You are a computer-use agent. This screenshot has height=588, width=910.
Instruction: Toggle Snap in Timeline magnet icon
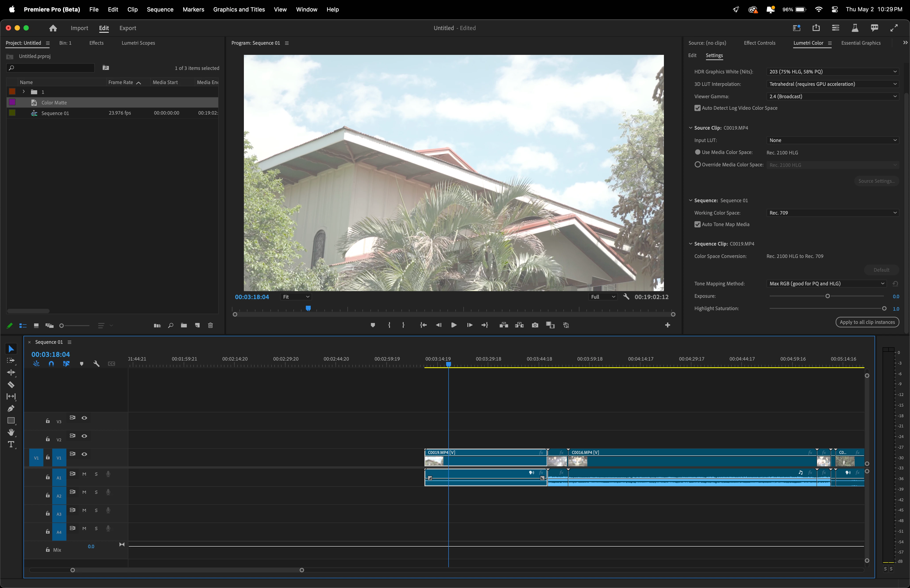click(x=51, y=364)
